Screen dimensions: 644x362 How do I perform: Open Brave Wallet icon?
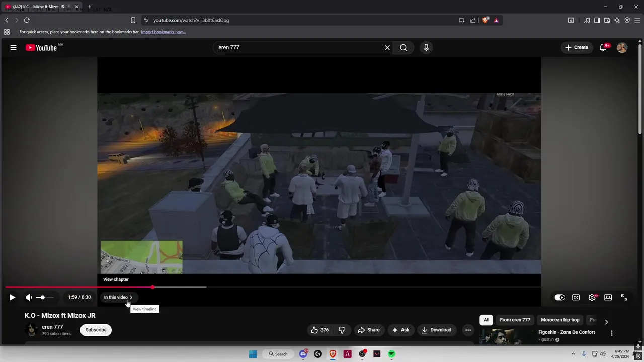(607, 20)
